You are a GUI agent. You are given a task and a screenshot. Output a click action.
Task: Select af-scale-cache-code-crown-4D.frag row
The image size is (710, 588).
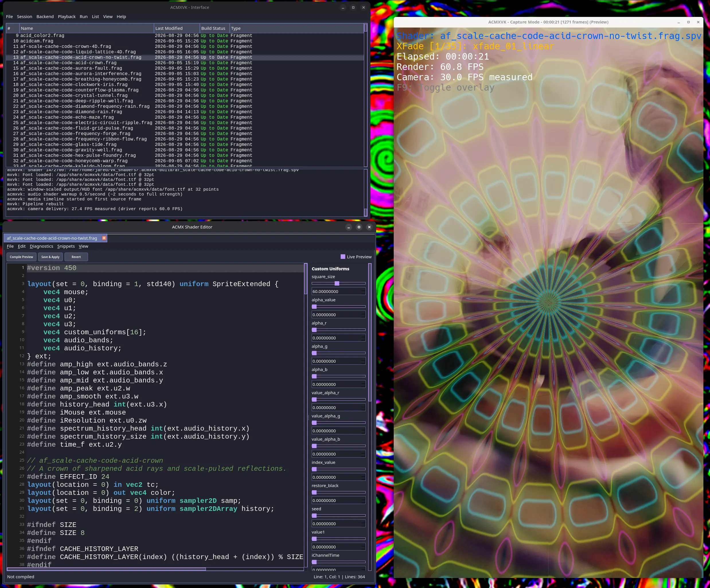coord(185,46)
